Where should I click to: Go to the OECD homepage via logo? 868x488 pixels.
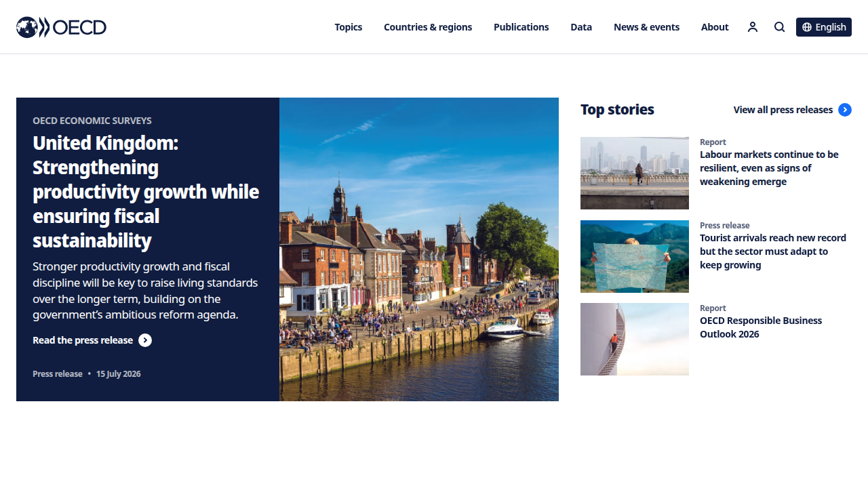[61, 27]
